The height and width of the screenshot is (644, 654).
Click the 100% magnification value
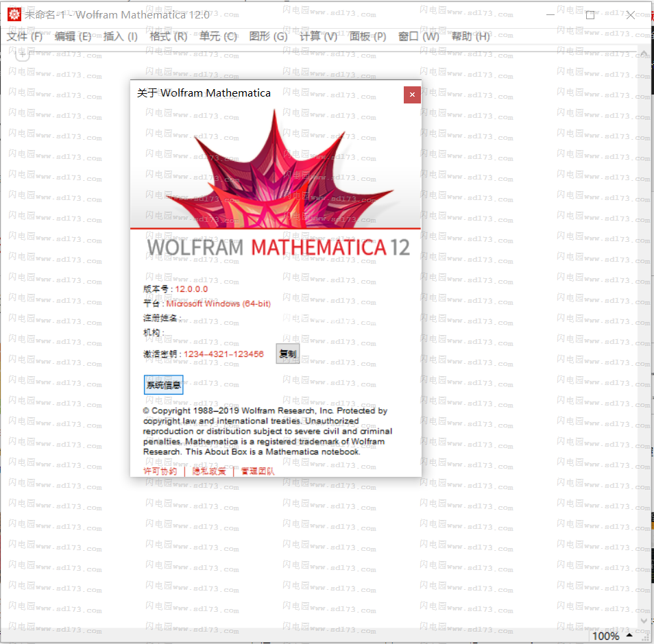coord(605,636)
